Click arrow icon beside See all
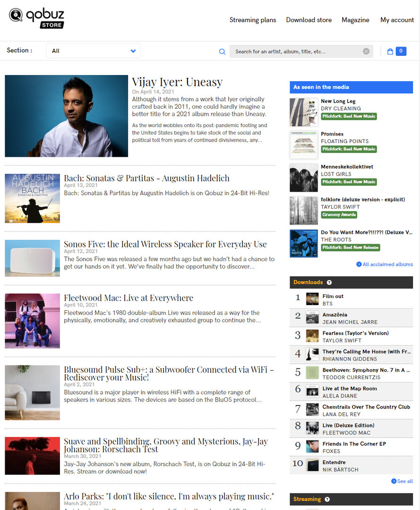Screen dimensions: 420x510 tap(394, 481)
